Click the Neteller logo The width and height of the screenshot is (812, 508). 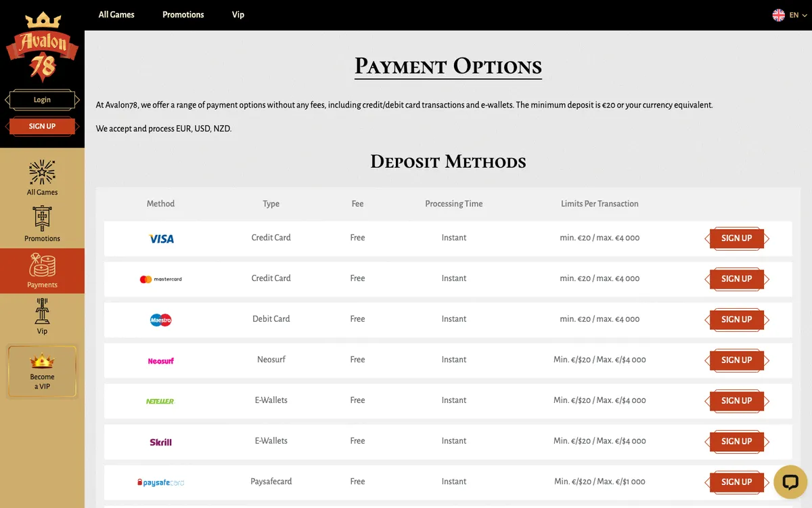[x=160, y=401]
